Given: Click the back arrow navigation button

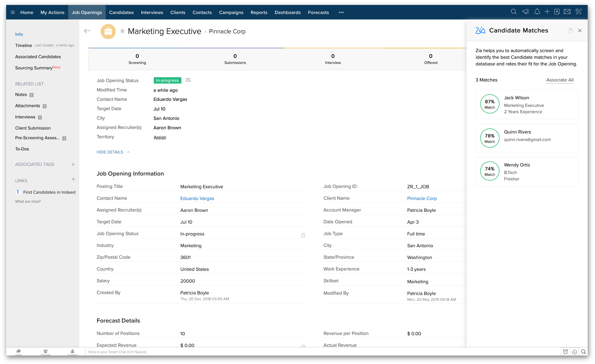Looking at the screenshot, I should coord(87,31).
